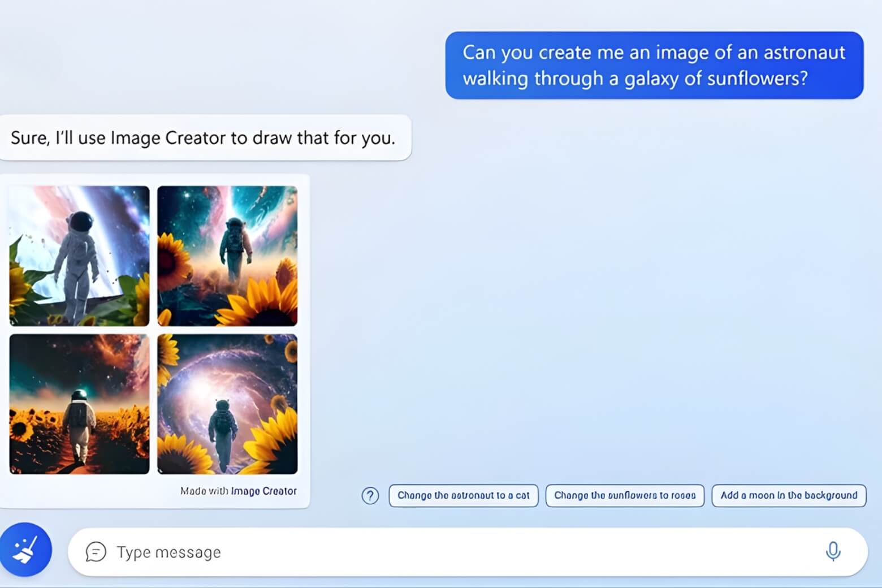This screenshot has width=882, height=588.
Task: Click the bold "Image Creator" caption under images
Action: [x=263, y=491]
